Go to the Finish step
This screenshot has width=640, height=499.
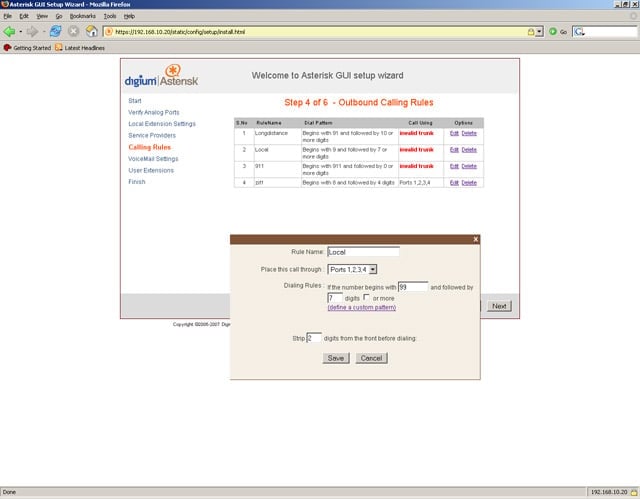pos(136,182)
